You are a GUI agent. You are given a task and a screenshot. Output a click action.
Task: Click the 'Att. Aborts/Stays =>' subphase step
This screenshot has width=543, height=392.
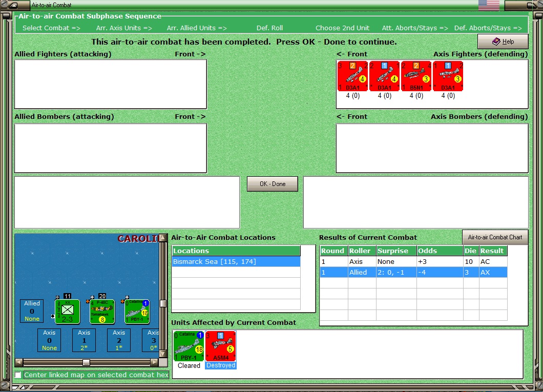[x=415, y=28]
